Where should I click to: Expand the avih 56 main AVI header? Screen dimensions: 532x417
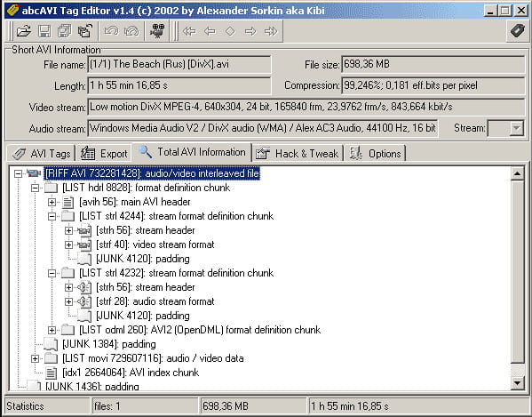52,202
